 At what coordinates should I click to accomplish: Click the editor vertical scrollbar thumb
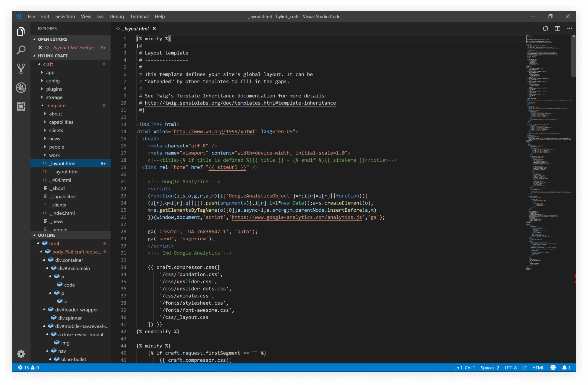point(573,56)
